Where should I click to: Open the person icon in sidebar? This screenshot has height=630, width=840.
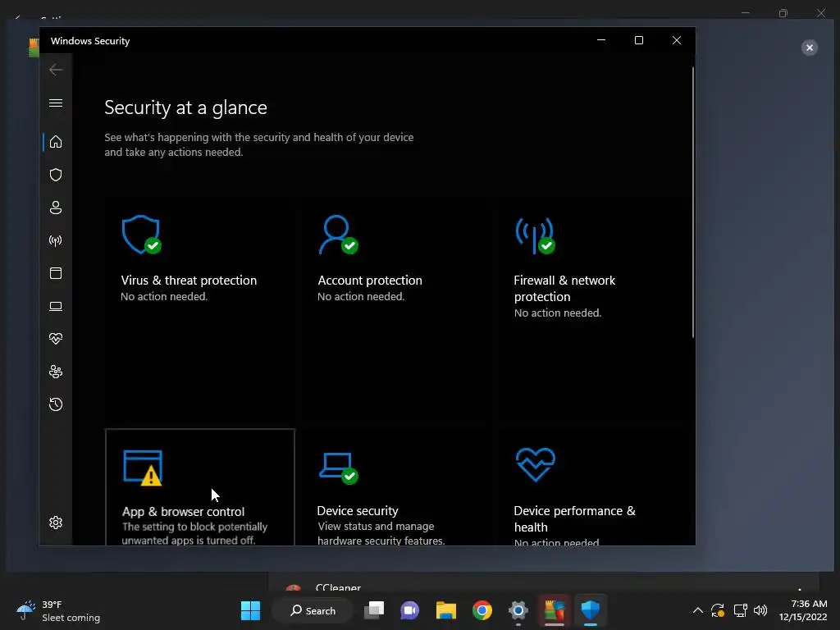(x=56, y=208)
